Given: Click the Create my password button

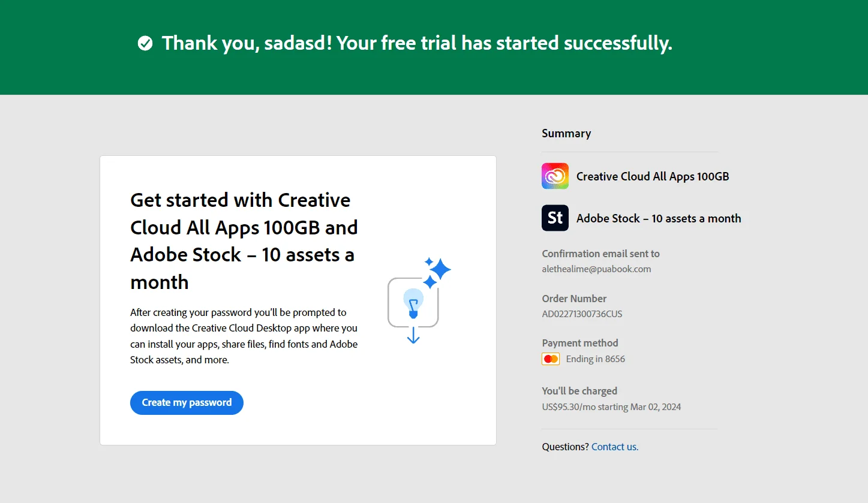Looking at the screenshot, I should 187,403.
